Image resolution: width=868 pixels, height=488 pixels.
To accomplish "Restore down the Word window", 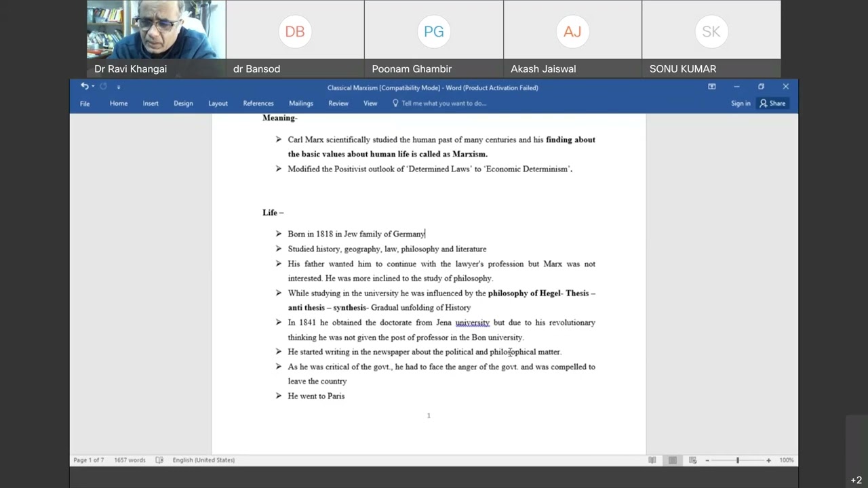I will click(761, 87).
